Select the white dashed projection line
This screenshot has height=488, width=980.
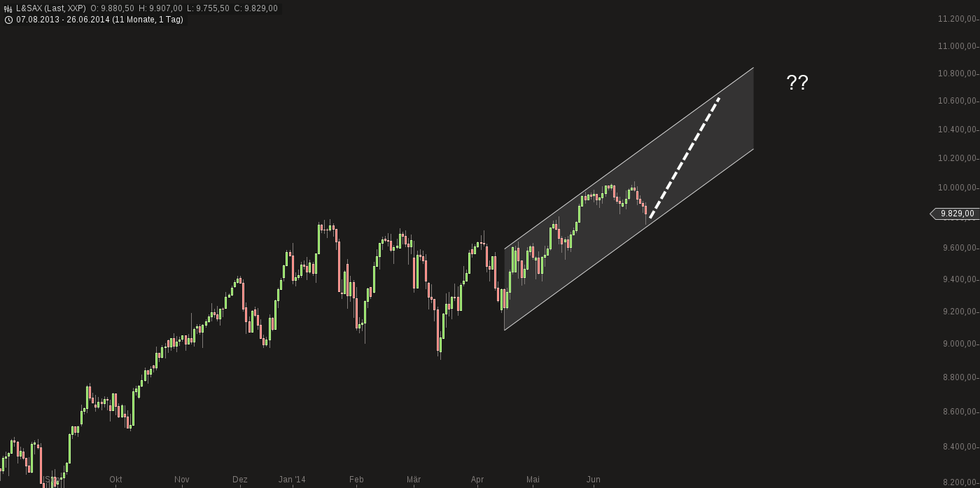pos(685,158)
